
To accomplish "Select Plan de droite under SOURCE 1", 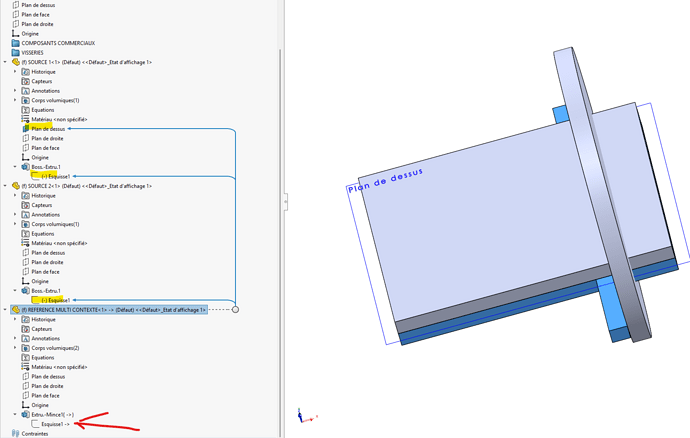I will tap(47, 138).
